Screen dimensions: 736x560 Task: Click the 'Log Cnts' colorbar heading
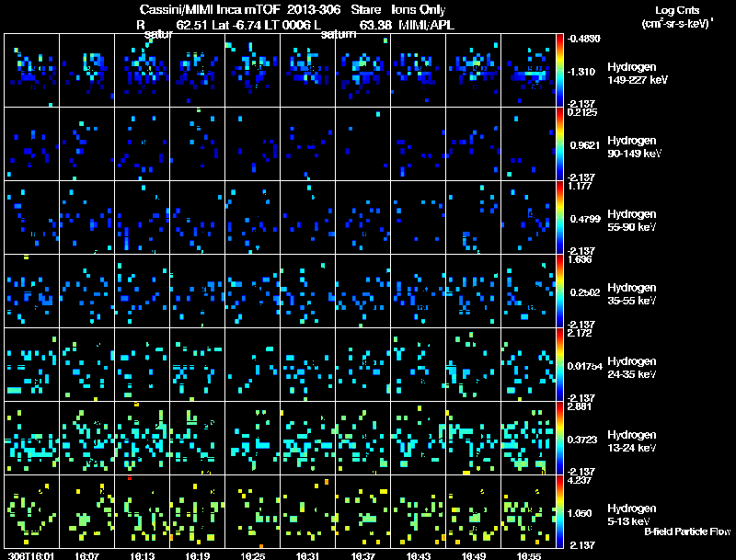click(677, 11)
